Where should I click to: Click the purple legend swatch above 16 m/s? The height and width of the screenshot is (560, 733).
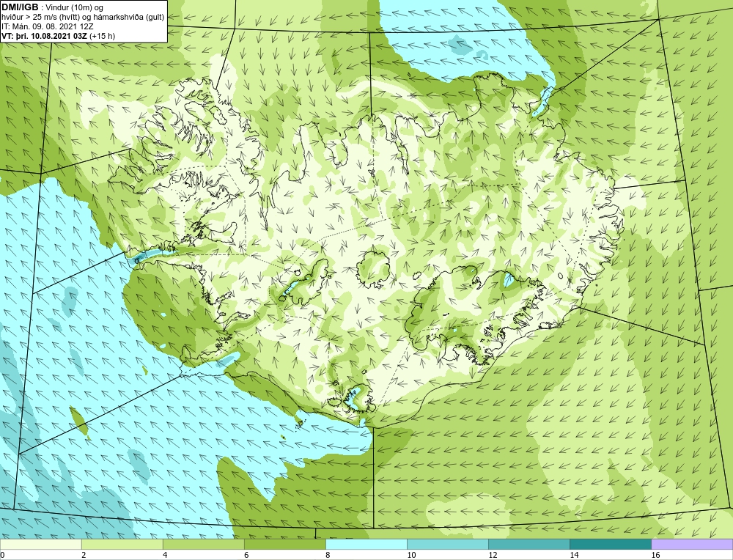click(x=692, y=544)
